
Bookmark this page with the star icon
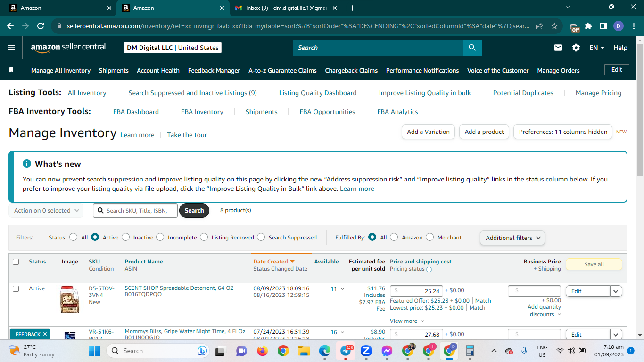tap(554, 26)
